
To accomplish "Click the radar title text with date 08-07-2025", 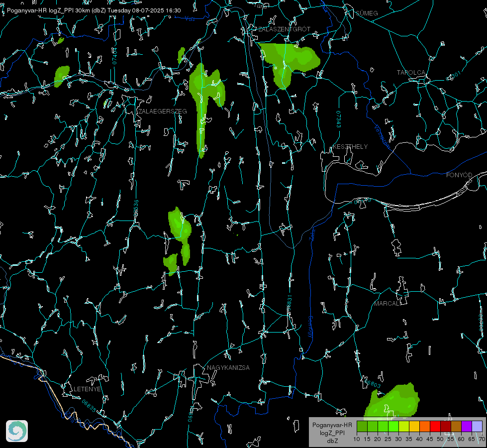I will tap(94, 10).
